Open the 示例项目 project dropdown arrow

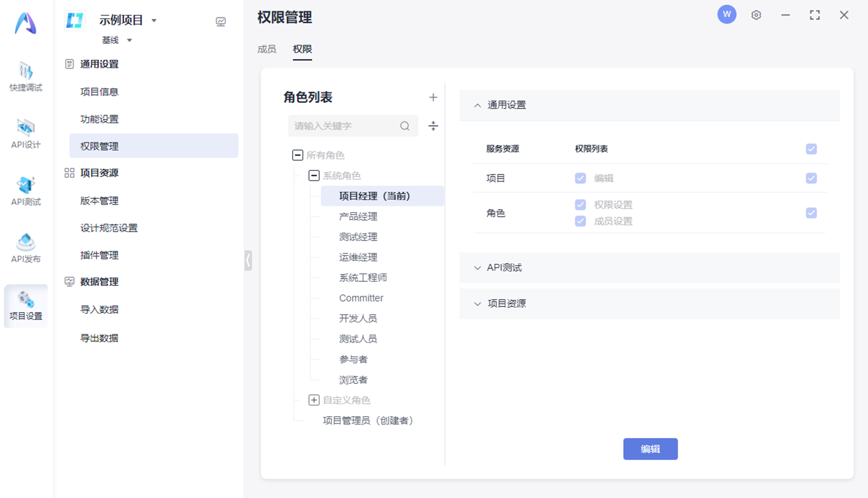pos(154,20)
